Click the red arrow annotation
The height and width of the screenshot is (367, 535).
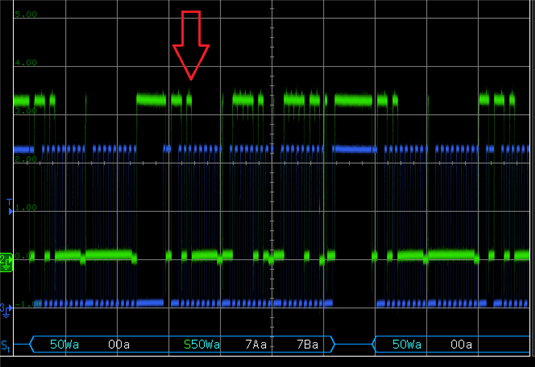(191, 45)
